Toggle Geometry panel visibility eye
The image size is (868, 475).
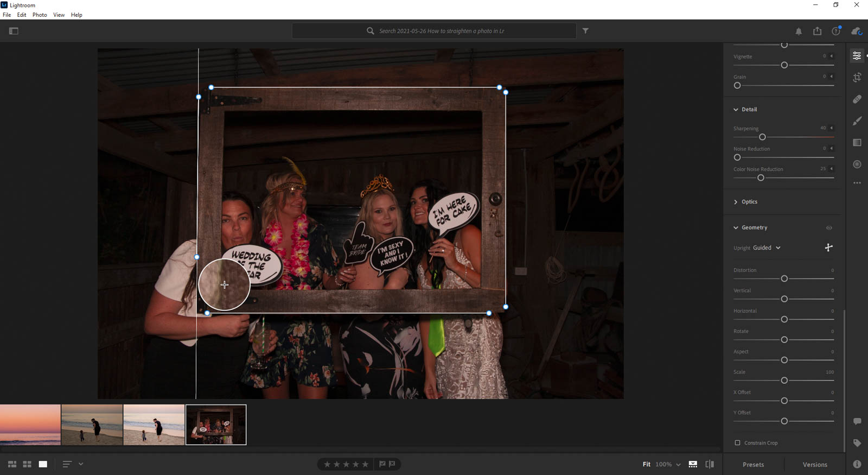click(x=829, y=228)
